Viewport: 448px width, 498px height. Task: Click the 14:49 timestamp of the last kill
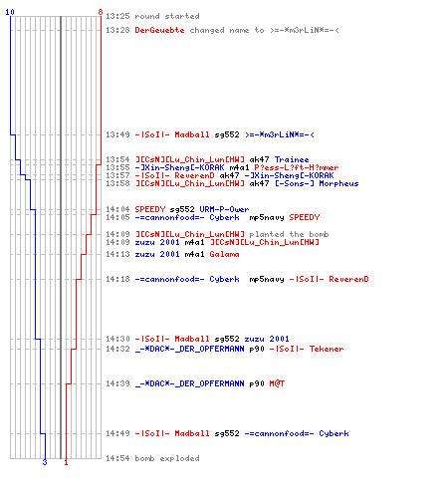pyautogui.click(x=117, y=433)
